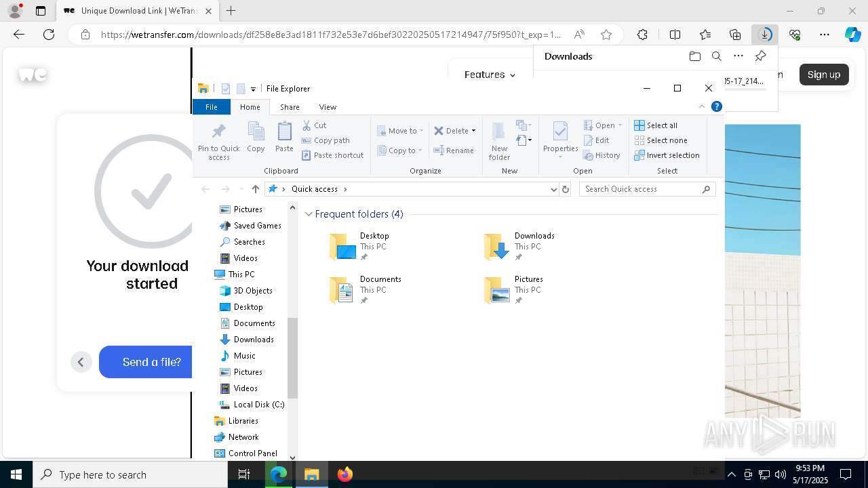The width and height of the screenshot is (868, 488).
Task: Search downloads in Edge Downloads panel
Action: click(717, 56)
